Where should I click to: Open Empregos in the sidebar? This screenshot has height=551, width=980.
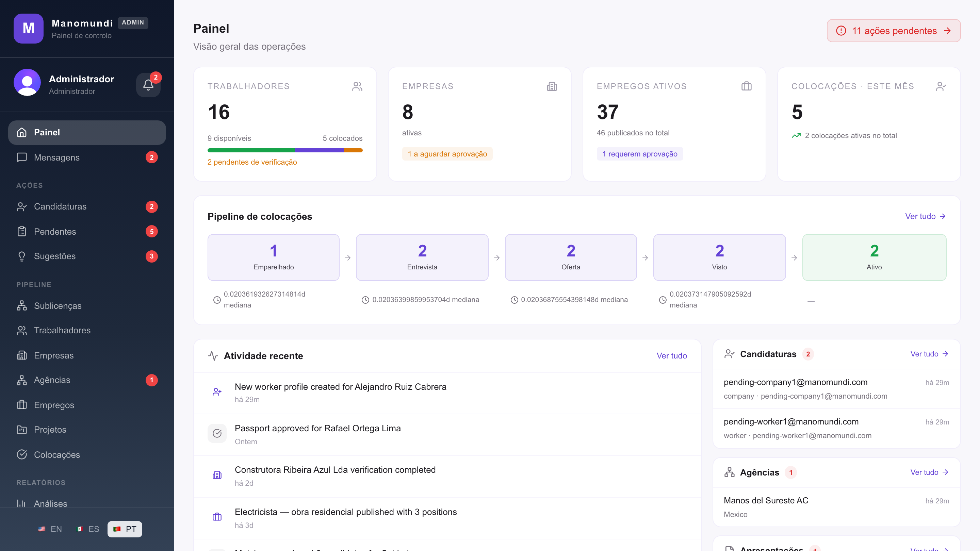[x=87, y=405]
